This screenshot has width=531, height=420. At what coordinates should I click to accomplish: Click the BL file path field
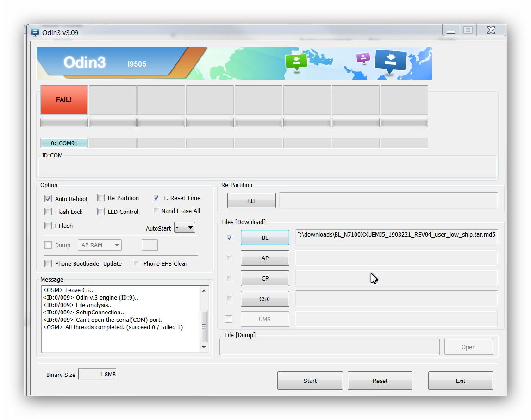[397, 237]
